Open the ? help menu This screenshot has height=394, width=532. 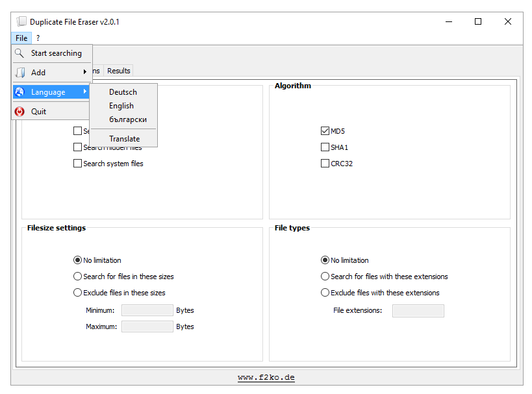point(38,38)
